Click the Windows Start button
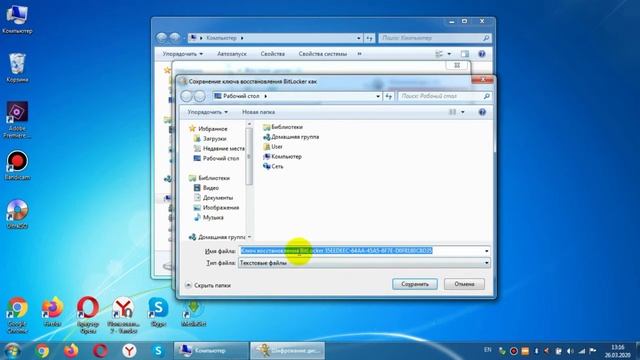Screen dimensions: 640x360 [12, 351]
